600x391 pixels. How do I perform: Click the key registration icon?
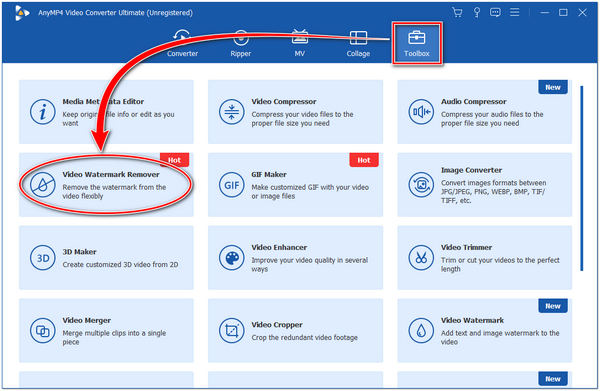click(477, 13)
